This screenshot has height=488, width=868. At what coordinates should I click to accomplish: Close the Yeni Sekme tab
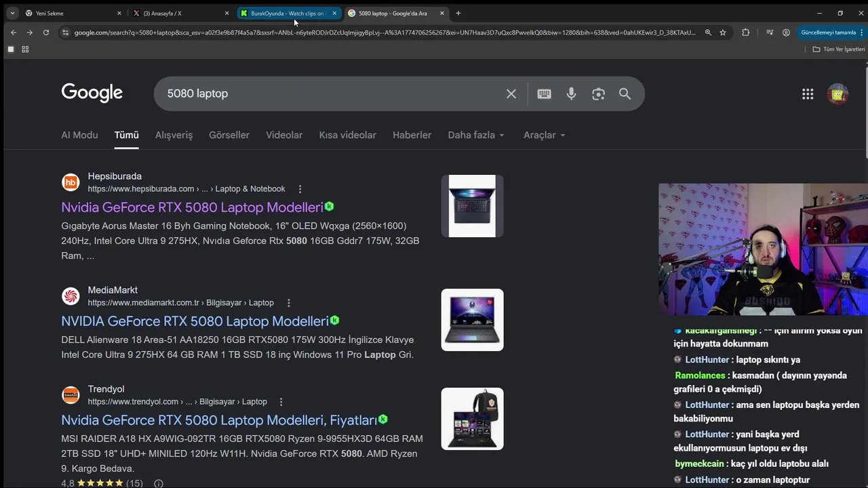tap(119, 13)
